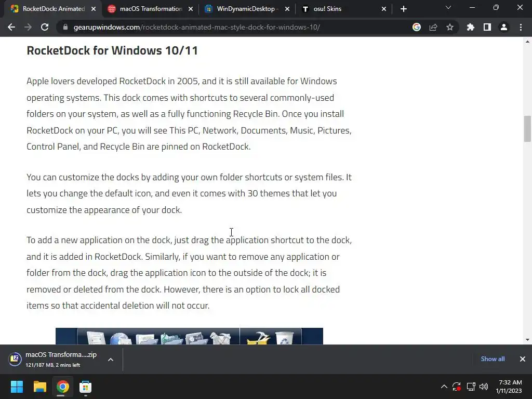This screenshot has height=399, width=532.
Task: Close the downloads bar
Action: pyautogui.click(x=523, y=359)
